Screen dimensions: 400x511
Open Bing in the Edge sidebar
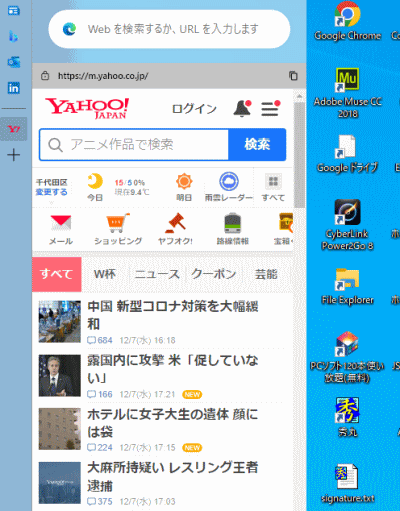click(14, 36)
